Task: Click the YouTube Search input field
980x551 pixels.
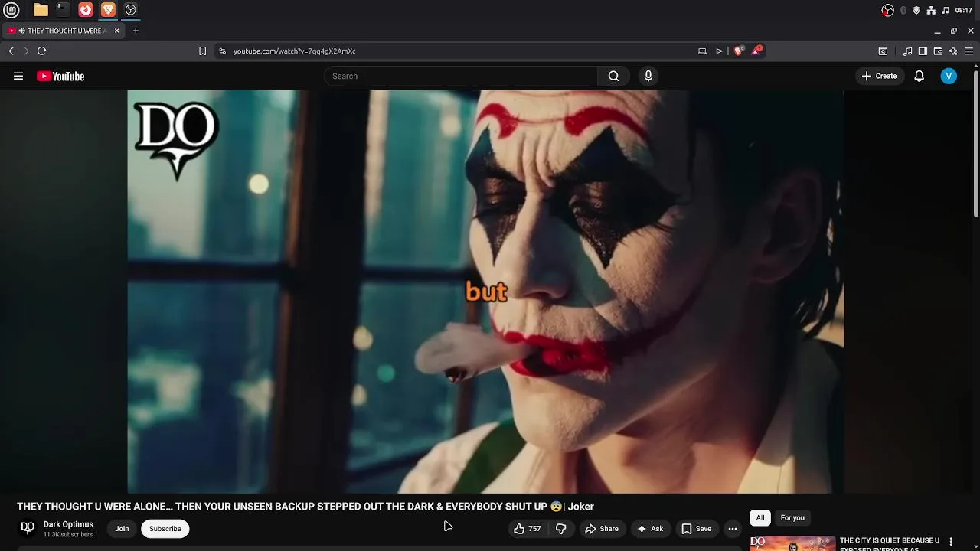Action: [461, 76]
